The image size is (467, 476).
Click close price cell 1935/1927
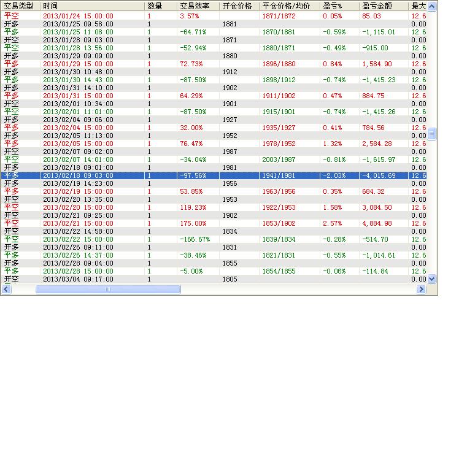(279, 128)
